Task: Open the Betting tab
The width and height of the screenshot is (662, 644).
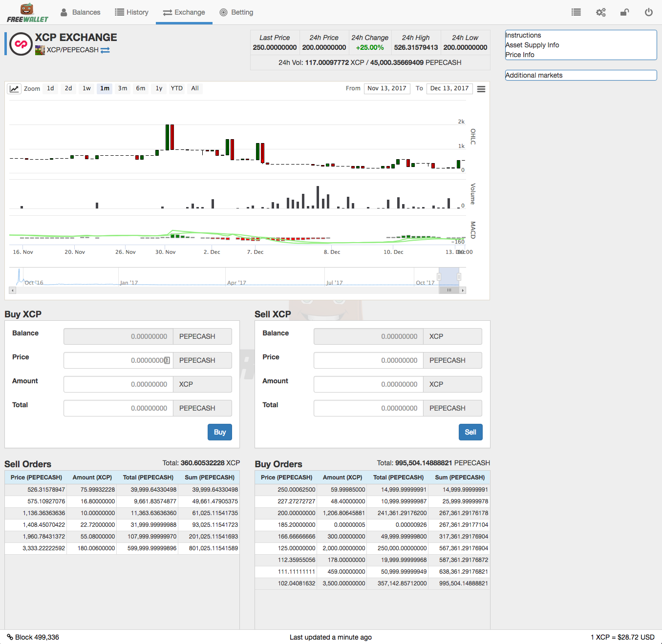Action: [x=236, y=12]
